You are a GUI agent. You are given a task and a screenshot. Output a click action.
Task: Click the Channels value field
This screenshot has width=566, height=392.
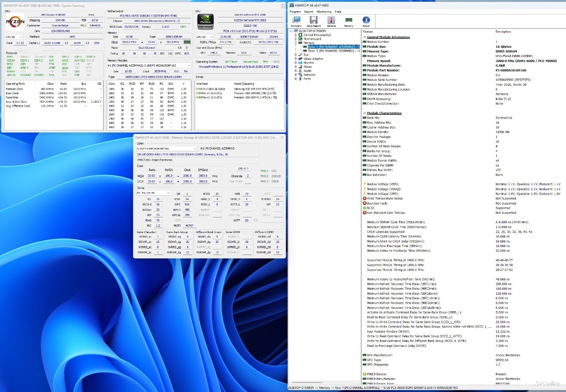click(248, 175)
